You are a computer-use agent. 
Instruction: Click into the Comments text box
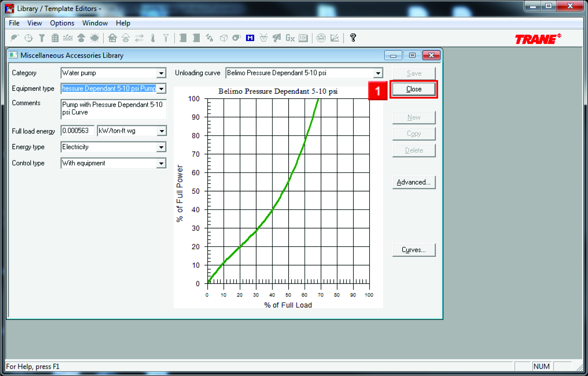[x=113, y=109]
